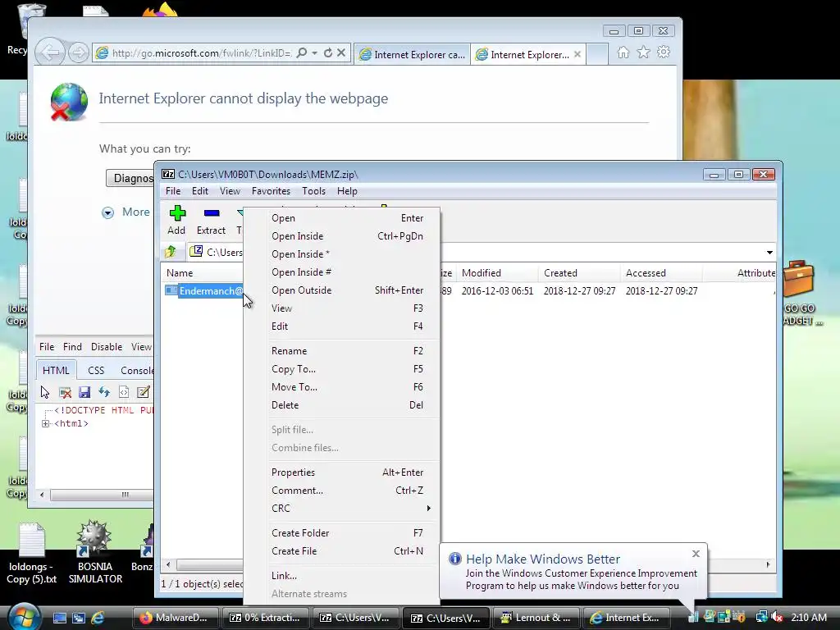Click the Help Make Windows Better notification

coord(573,572)
